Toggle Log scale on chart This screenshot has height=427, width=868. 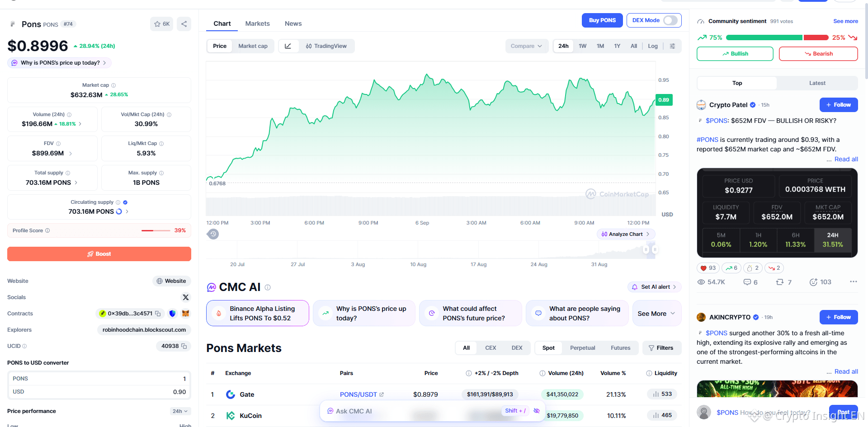652,46
